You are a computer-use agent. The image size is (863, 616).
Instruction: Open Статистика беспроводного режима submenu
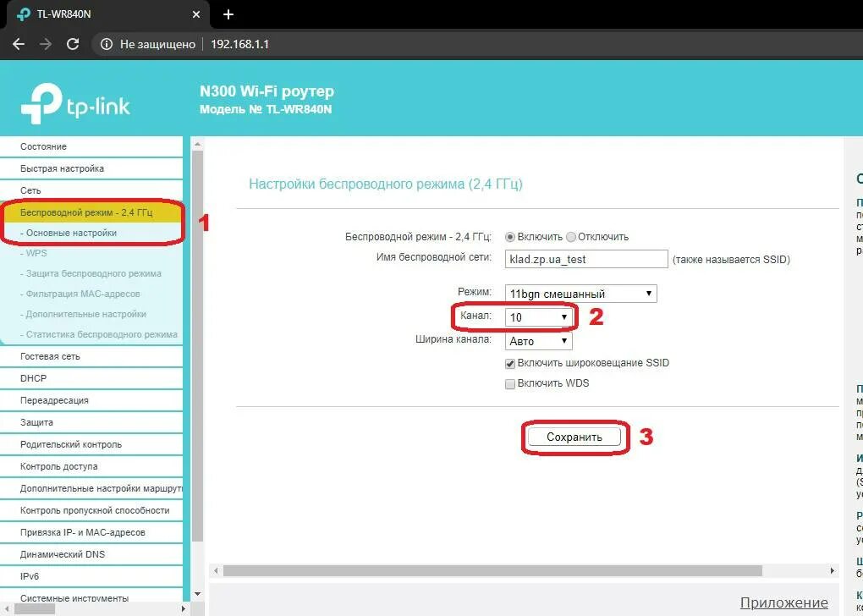point(99,335)
